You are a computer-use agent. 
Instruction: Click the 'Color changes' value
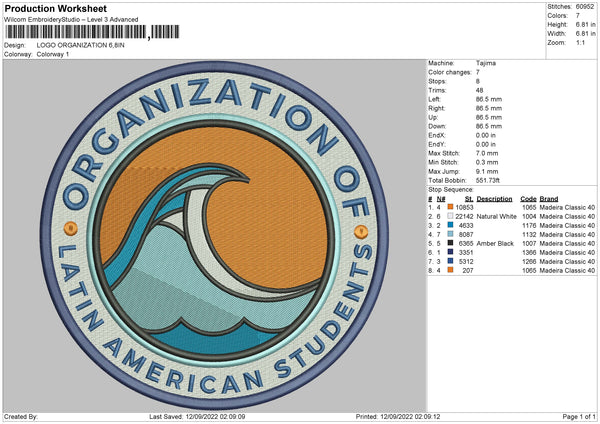point(478,72)
